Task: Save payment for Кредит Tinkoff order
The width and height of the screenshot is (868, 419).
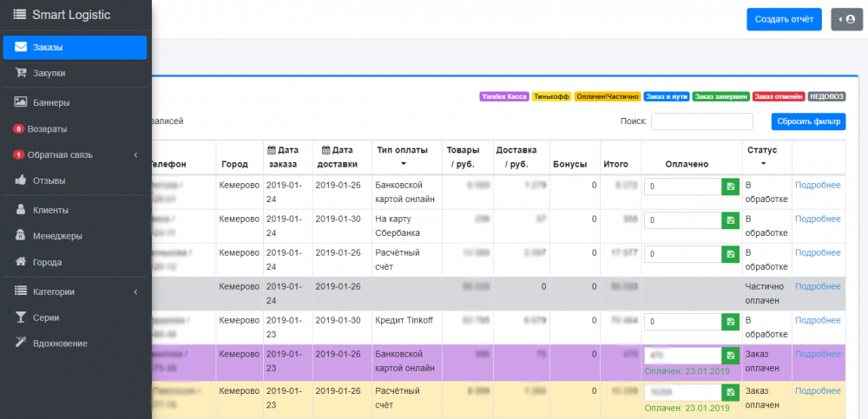Action: tap(729, 322)
